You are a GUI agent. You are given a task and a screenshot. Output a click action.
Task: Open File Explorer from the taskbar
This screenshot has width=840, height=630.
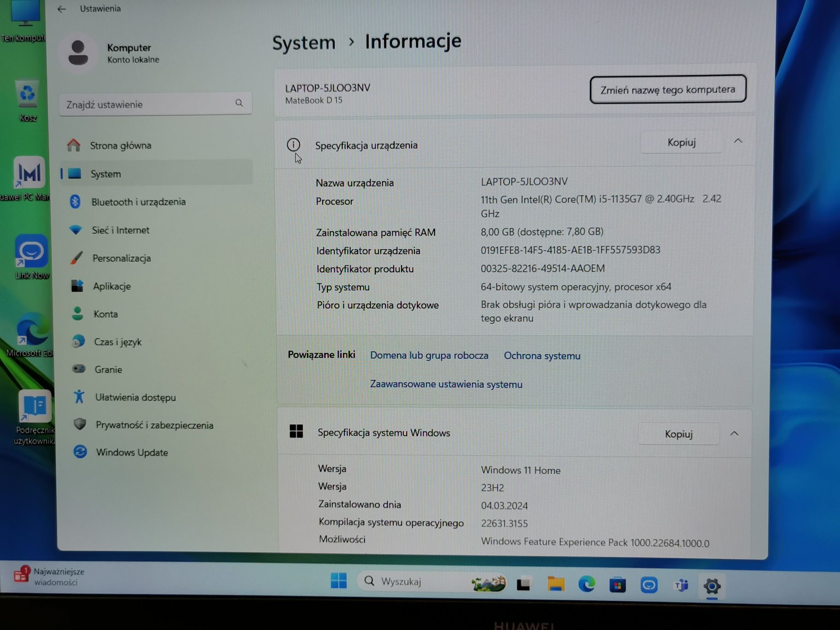pos(556,584)
